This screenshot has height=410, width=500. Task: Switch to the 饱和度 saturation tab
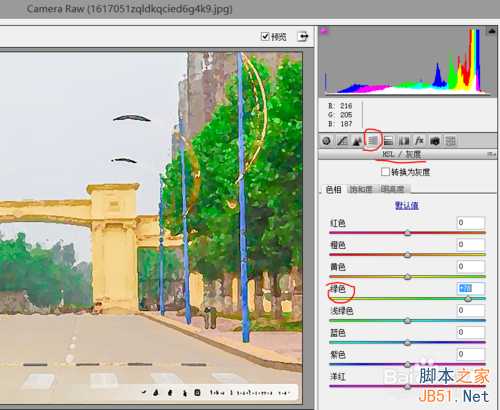(361, 189)
